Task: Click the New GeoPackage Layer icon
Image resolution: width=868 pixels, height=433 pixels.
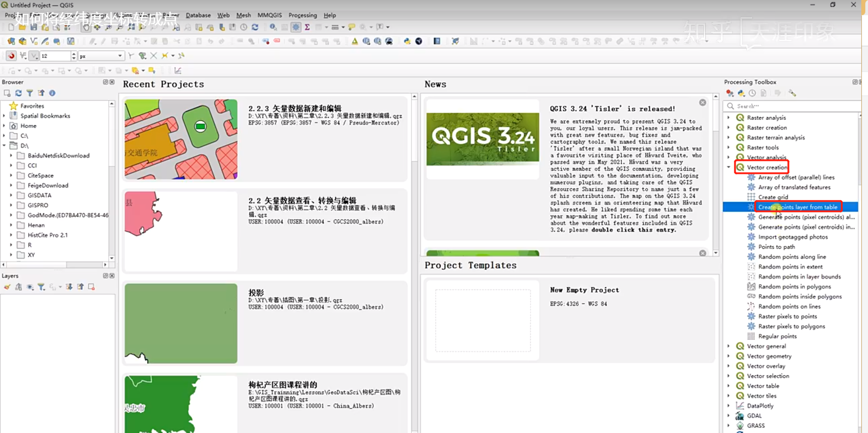Action: click(x=22, y=42)
